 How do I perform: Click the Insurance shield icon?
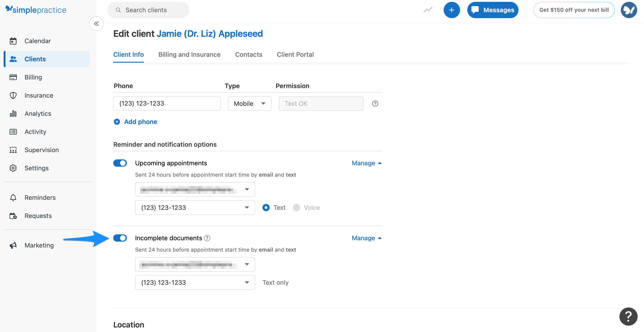13,95
